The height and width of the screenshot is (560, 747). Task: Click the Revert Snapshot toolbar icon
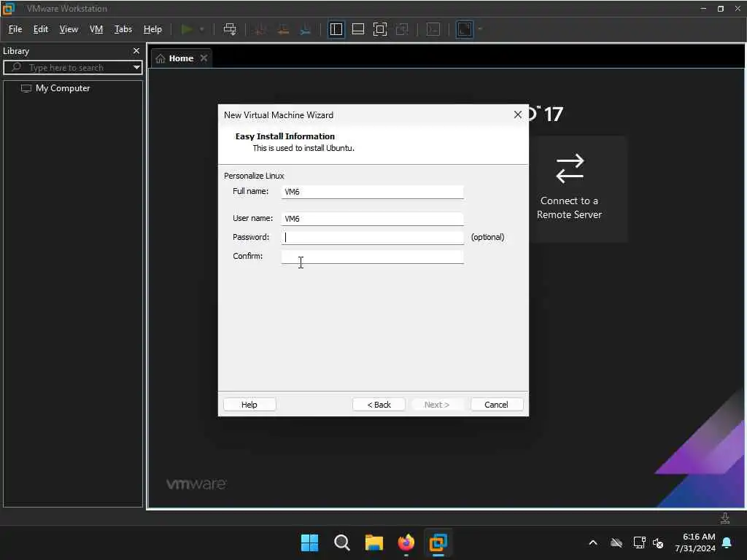(283, 29)
